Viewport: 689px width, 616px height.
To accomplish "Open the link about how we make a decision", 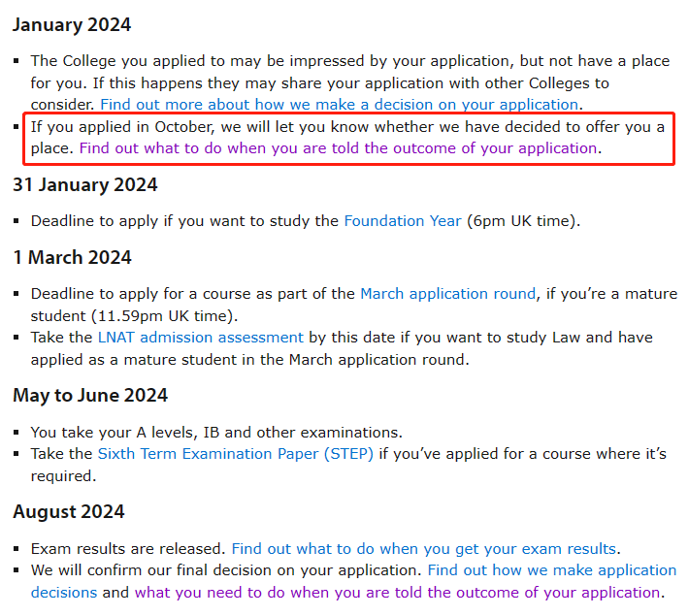I will (340, 105).
